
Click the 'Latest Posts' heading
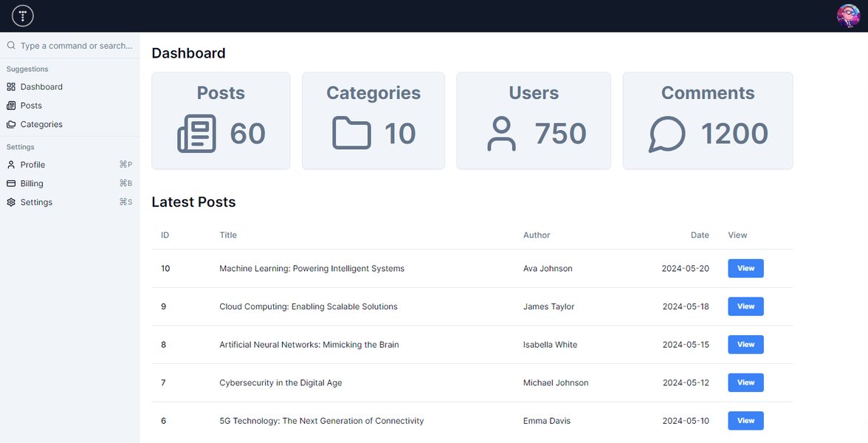click(193, 202)
